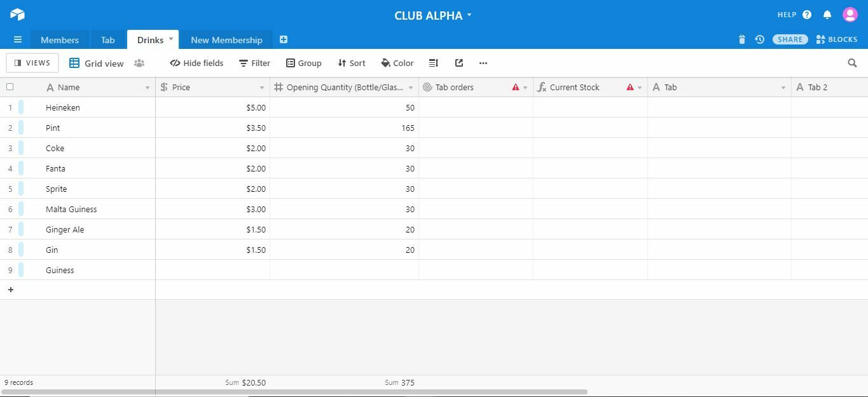Open the Tab column dropdown arrow
The image size is (868, 397).
coord(783,88)
